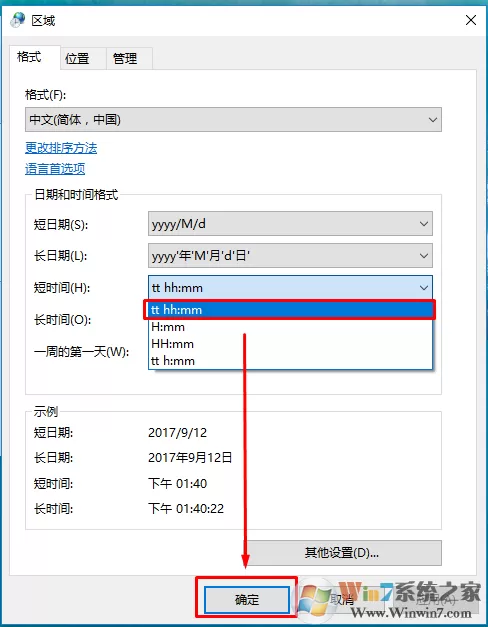Close the Region dialog window
This screenshot has height=627, width=488.
[471, 20]
